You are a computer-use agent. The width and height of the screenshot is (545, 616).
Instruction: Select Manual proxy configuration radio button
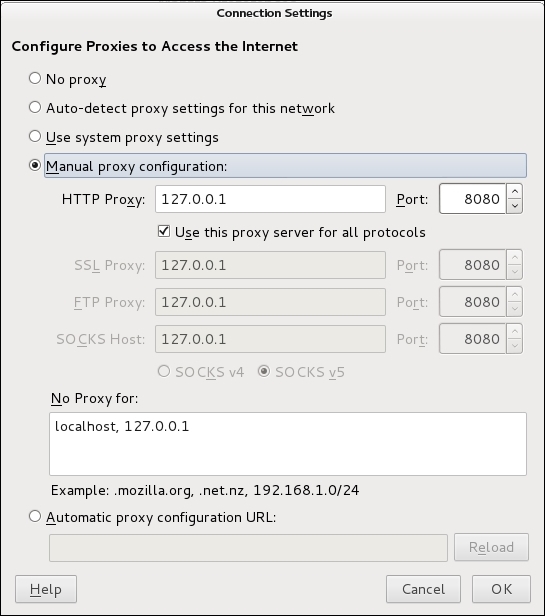[x=35, y=165]
